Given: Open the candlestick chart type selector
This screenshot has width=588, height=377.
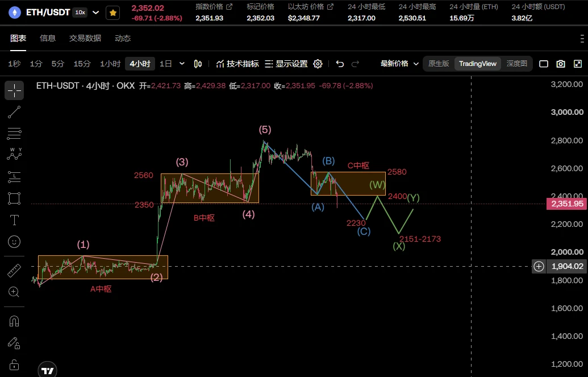Looking at the screenshot, I should click(x=198, y=64).
